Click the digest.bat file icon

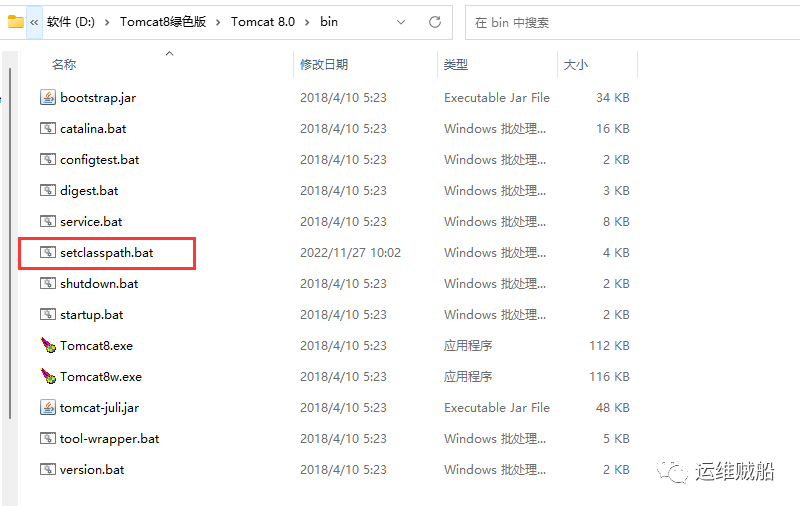click(x=47, y=191)
